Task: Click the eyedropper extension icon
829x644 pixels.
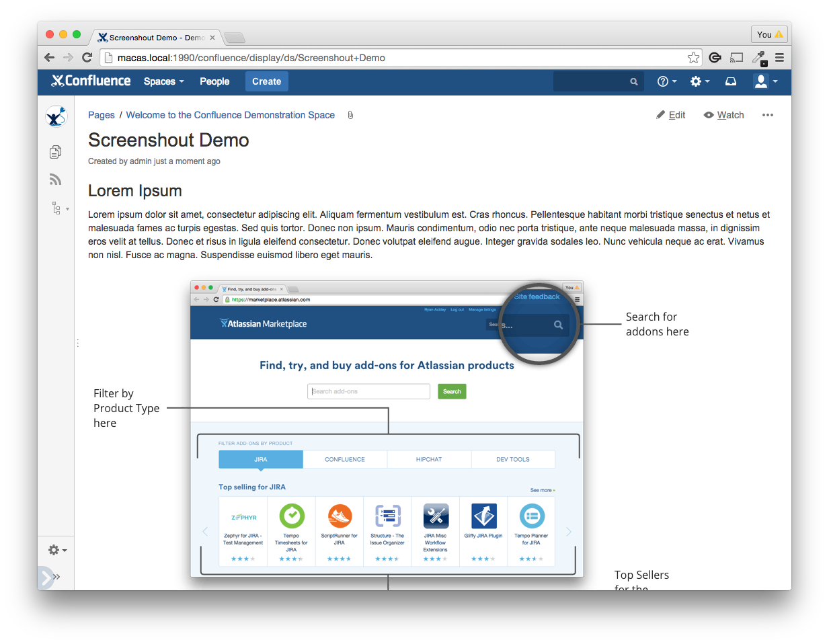Action: tap(759, 58)
